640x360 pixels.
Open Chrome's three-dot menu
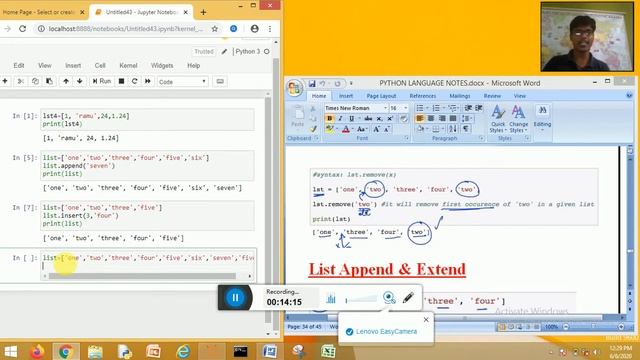point(270,29)
